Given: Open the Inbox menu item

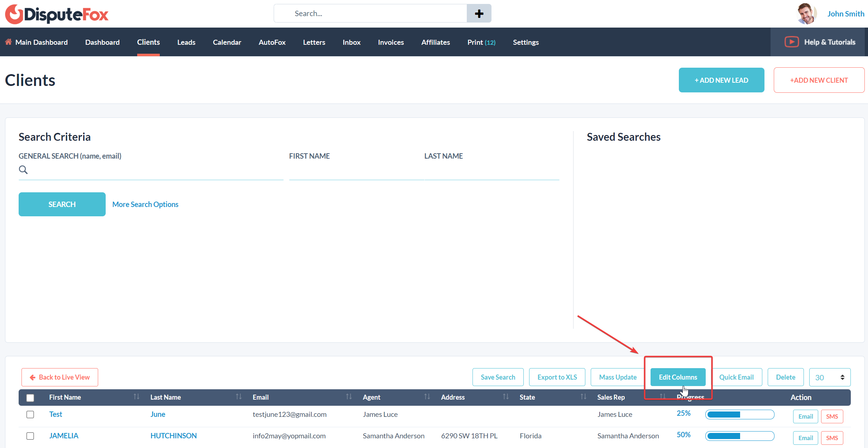Looking at the screenshot, I should pyautogui.click(x=351, y=42).
